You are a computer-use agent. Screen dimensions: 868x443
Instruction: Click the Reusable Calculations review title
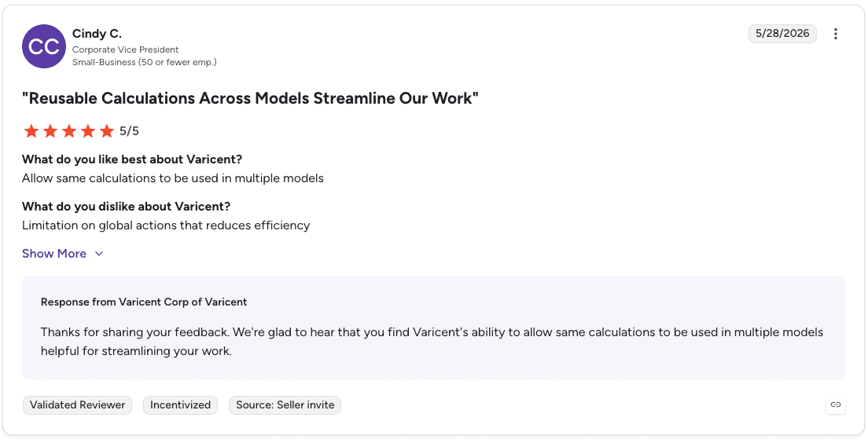(250, 98)
